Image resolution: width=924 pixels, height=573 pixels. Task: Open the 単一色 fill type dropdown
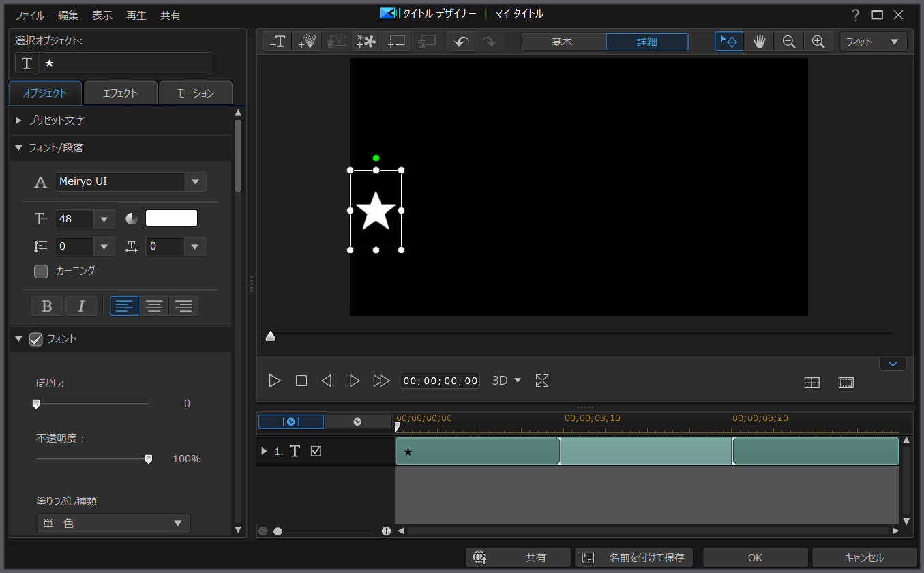tap(113, 523)
